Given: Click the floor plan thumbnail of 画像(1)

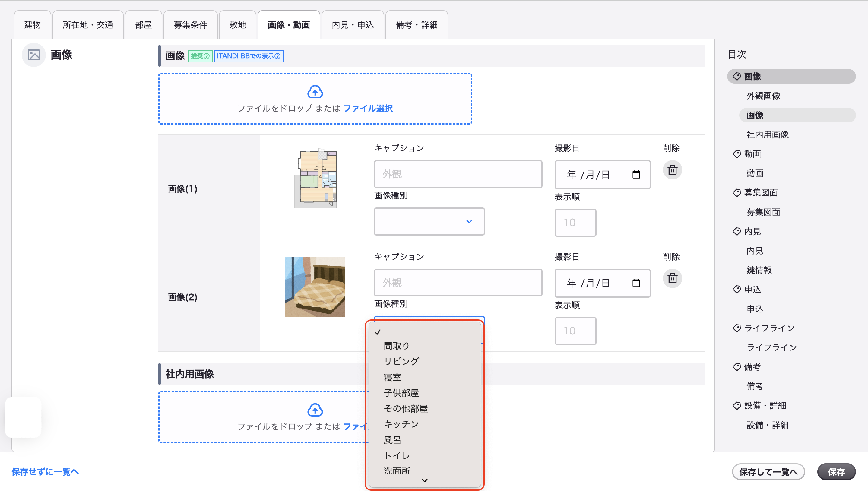Looking at the screenshot, I should click(x=315, y=178).
